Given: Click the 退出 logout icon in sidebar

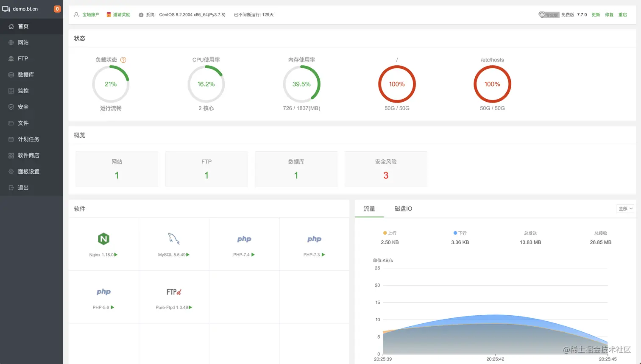Looking at the screenshot, I should [x=11, y=188].
